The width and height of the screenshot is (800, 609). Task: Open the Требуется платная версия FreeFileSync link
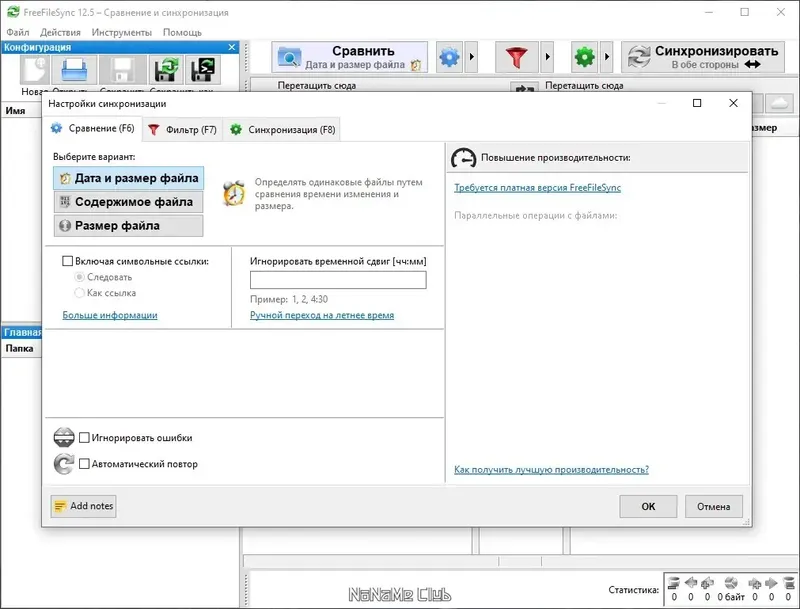pos(537,188)
